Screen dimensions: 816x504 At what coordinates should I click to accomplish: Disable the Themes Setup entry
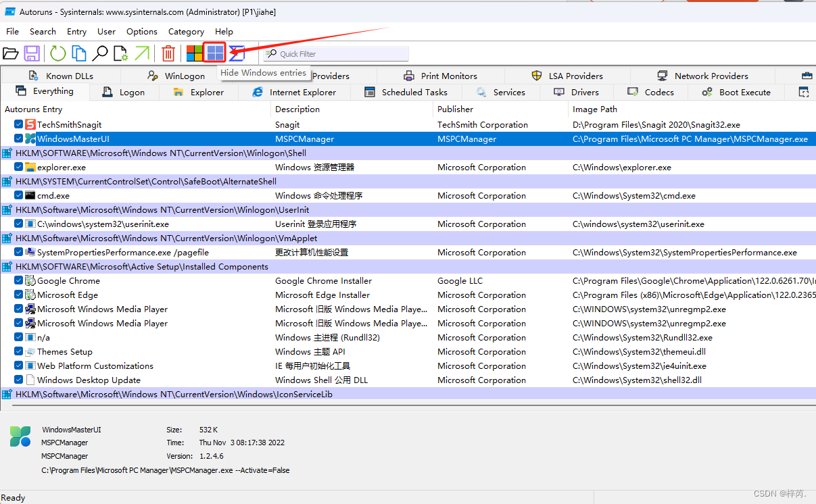(x=18, y=351)
